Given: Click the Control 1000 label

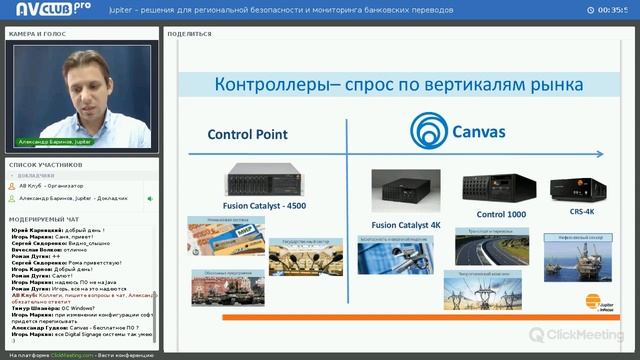Looking at the screenshot, I should (501, 214).
